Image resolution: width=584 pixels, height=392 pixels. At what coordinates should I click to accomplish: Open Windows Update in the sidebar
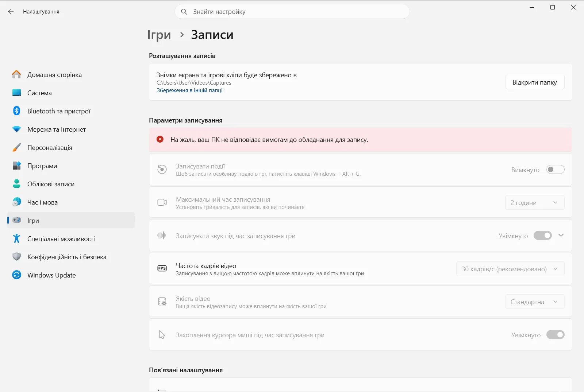pyautogui.click(x=71, y=275)
